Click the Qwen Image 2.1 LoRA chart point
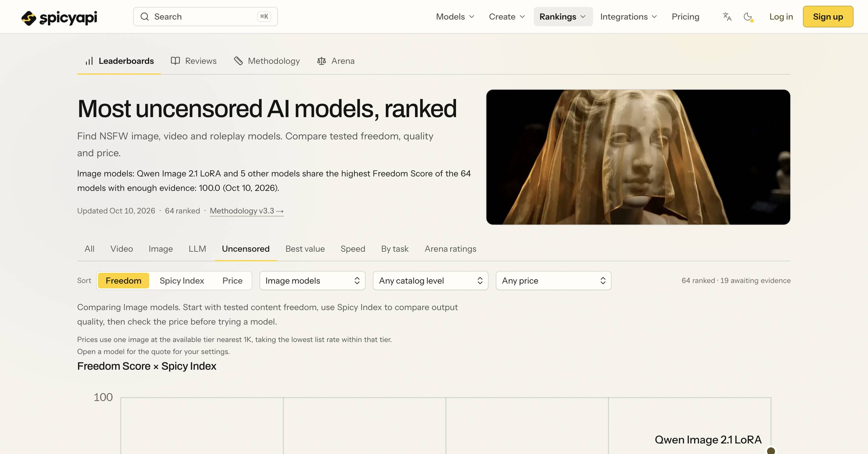Viewport: 868px width, 454px height. coord(771,451)
